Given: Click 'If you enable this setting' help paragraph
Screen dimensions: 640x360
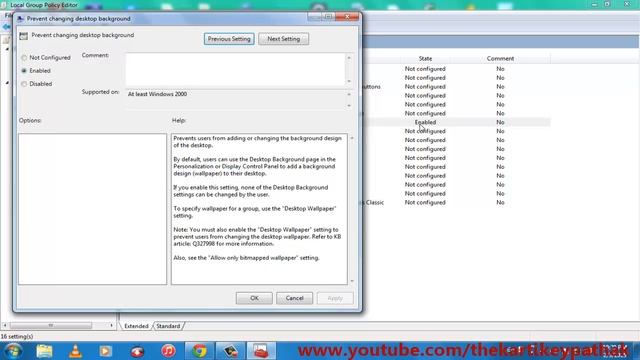Looking at the screenshot, I should tap(251, 191).
